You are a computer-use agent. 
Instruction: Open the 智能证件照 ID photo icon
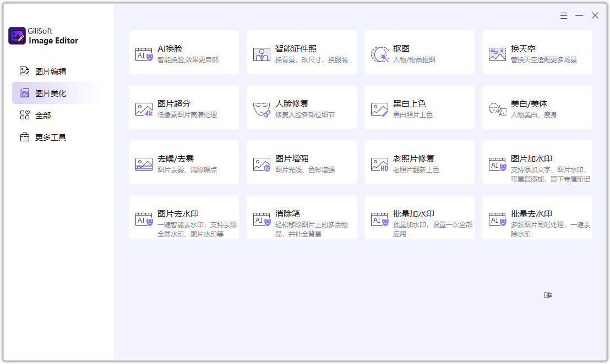tap(262, 54)
